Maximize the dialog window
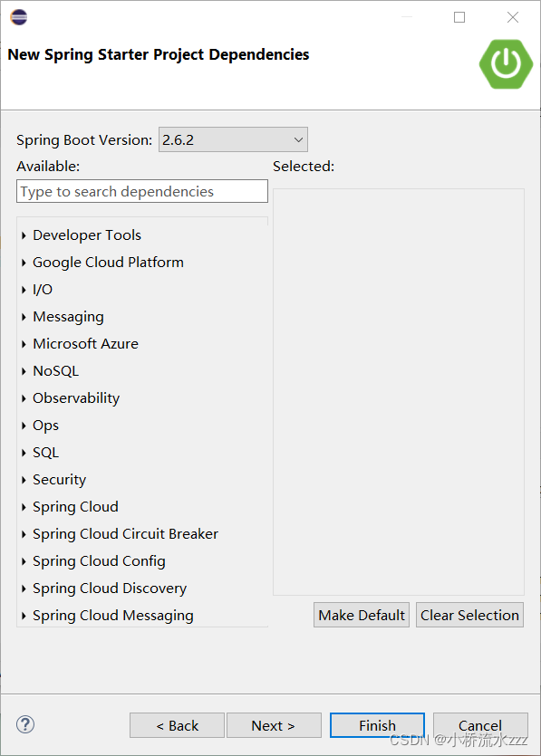Image resolution: width=541 pixels, height=756 pixels. point(459,17)
